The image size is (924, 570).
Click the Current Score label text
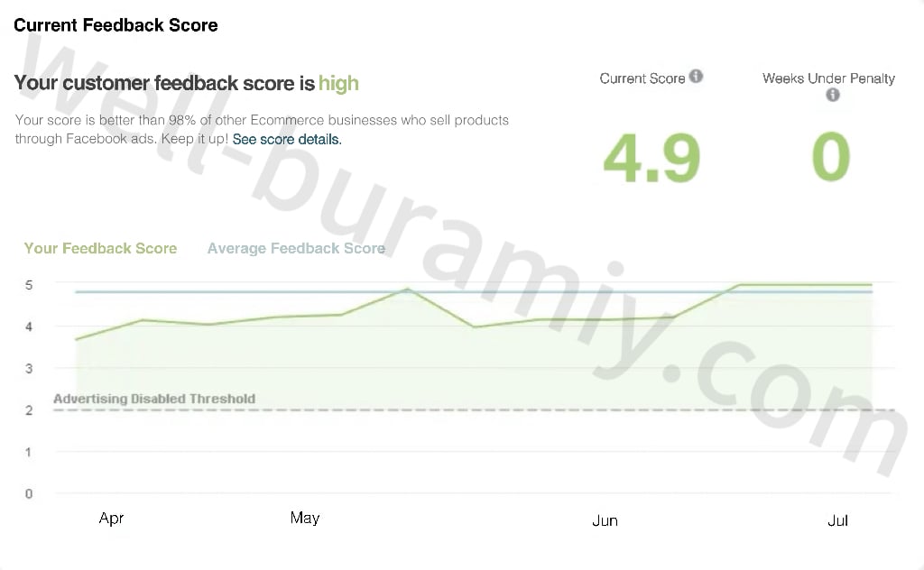[x=642, y=78]
